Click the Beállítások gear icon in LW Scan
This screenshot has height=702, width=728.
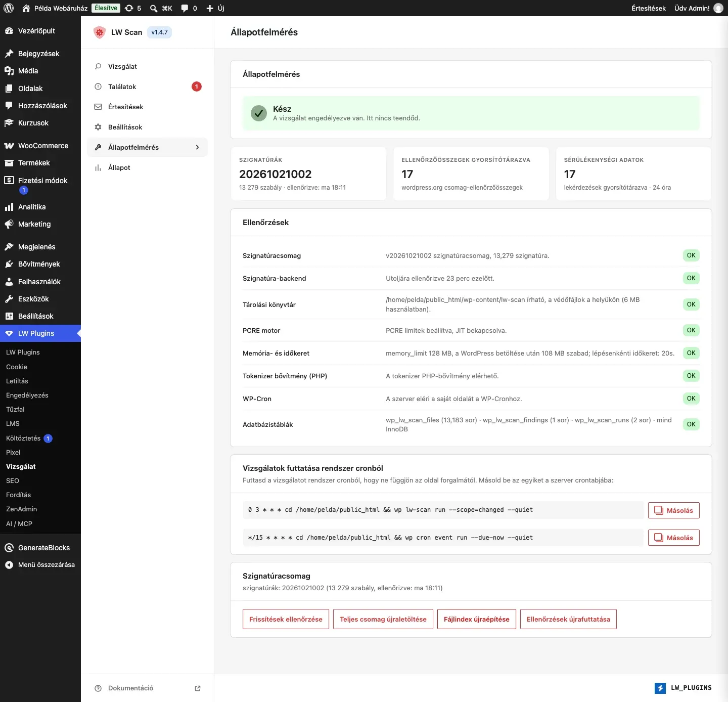[98, 127]
